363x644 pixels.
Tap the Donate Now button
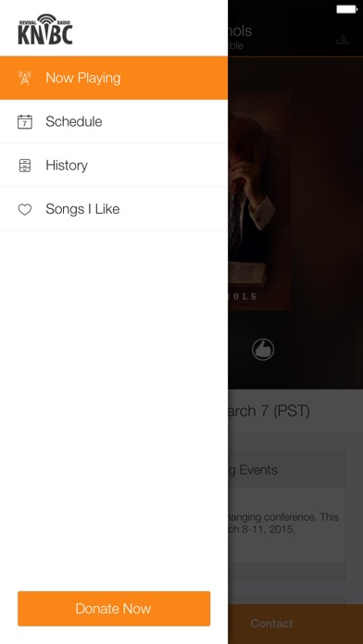(x=114, y=608)
